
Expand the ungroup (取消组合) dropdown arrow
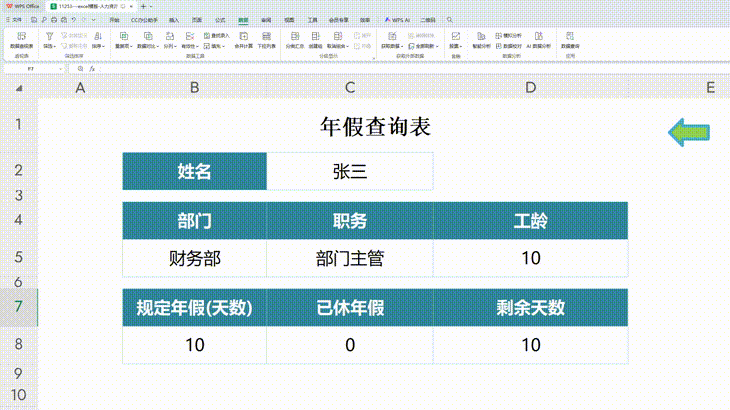(348, 47)
